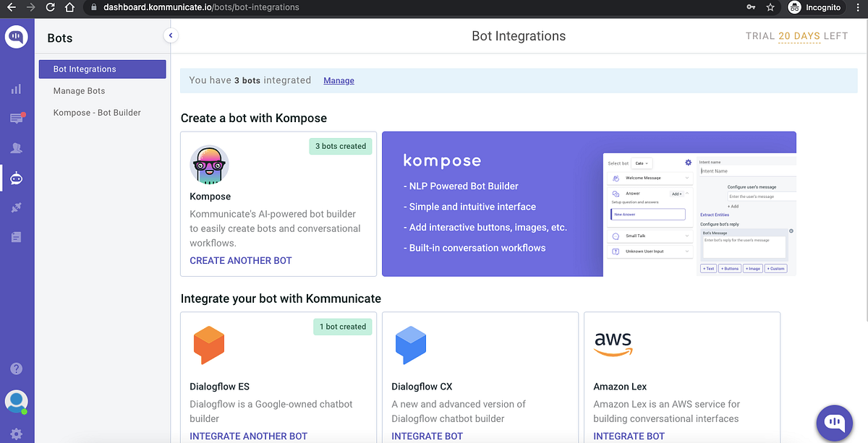Open conversations via the chat icon
868x443 pixels.
[x=16, y=119]
